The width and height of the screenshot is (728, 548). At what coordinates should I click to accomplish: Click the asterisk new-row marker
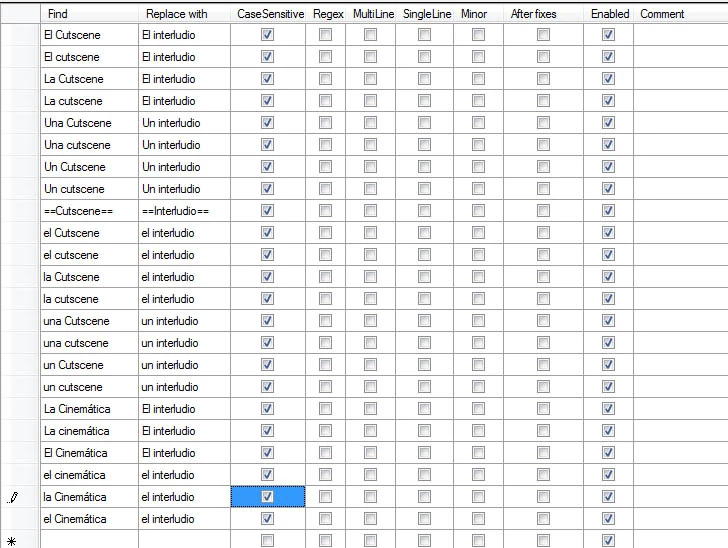click(x=12, y=541)
